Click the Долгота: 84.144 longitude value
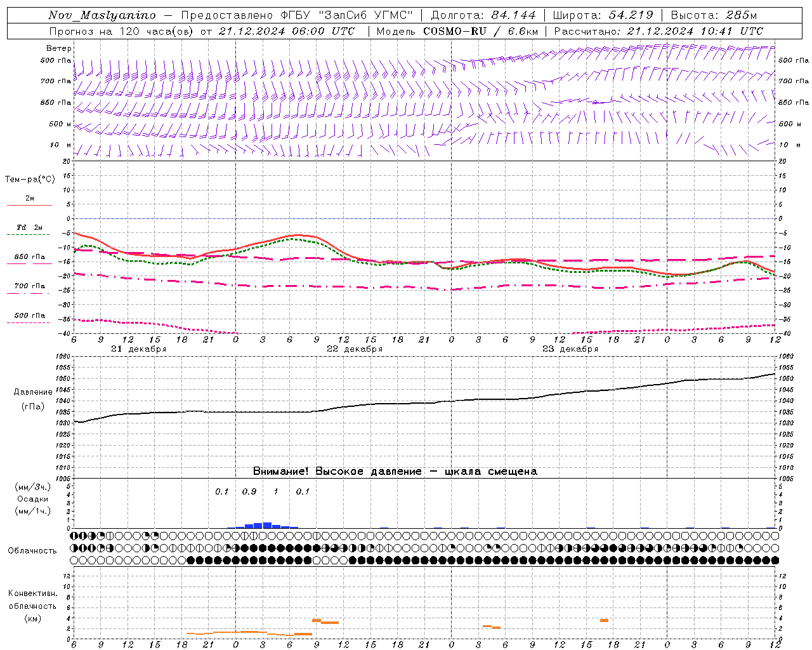The image size is (812, 650). click(x=483, y=15)
